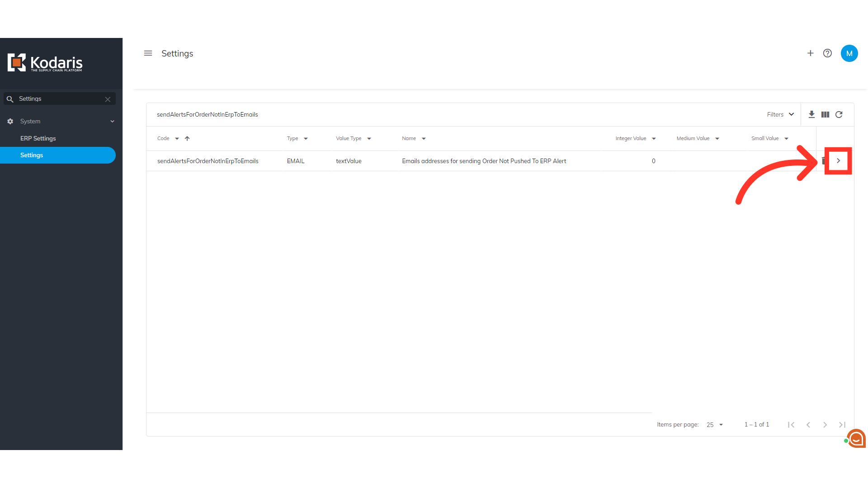
Task: Open the chat support widget
Action: pyautogui.click(x=856, y=438)
